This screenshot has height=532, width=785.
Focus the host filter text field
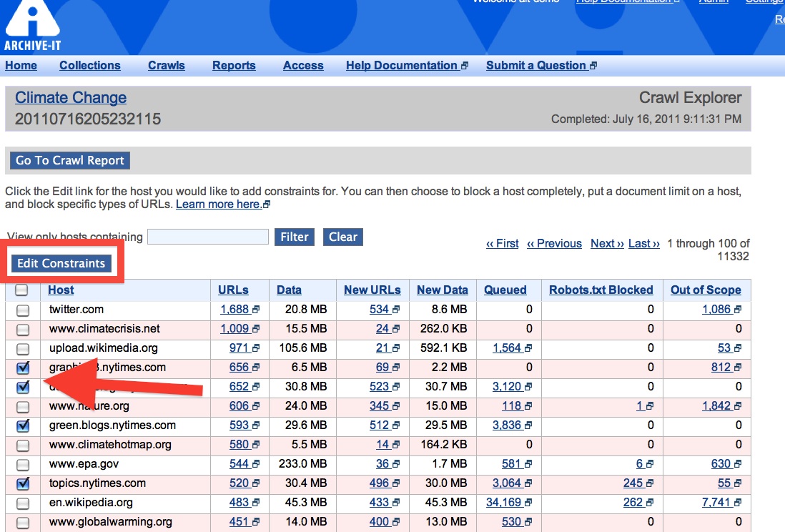[208, 237]
